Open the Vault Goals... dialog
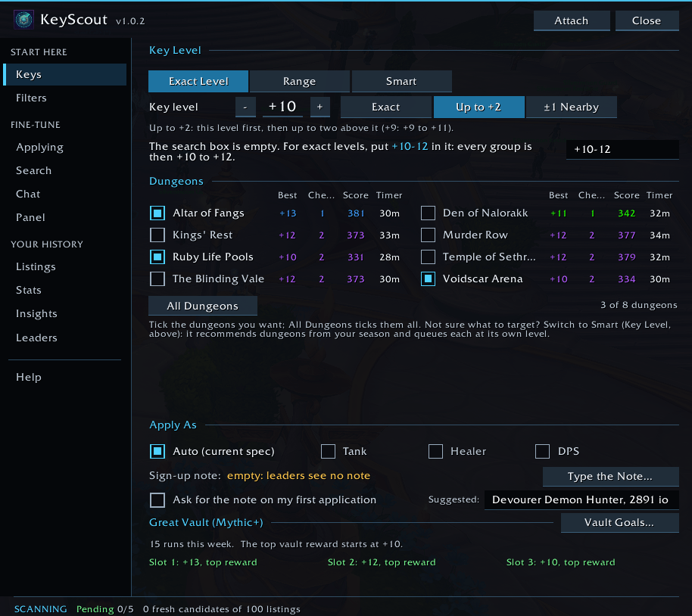This screenshot has height=616, width=692. pyautogui.click(x=619, y=522)
